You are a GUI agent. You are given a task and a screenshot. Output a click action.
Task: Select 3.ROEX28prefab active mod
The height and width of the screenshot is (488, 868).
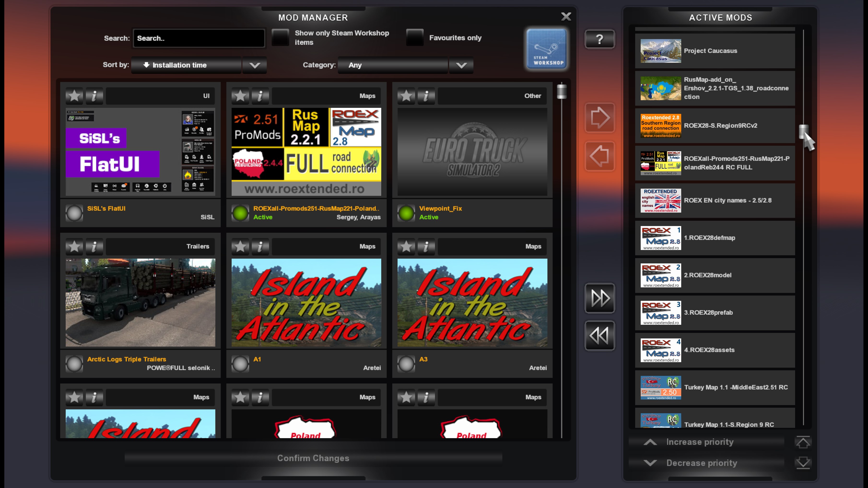pos(715,313)
